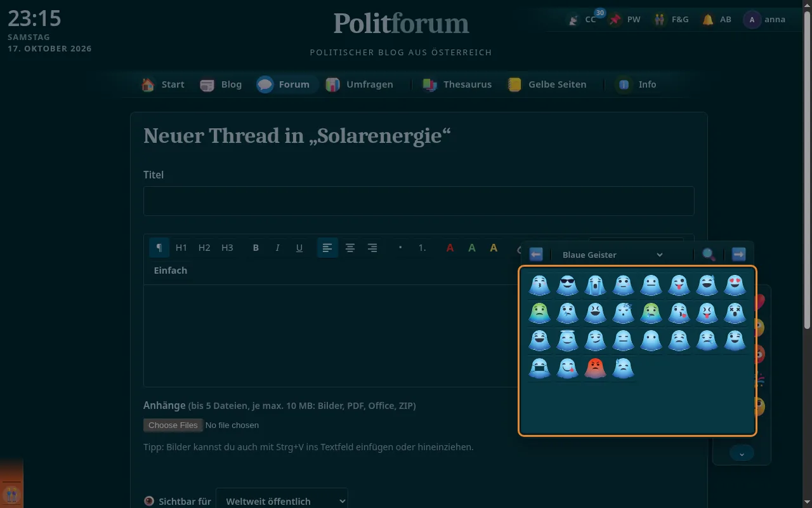
Task: Go to the Blog navigation tab
Action: tap(221, 84)
